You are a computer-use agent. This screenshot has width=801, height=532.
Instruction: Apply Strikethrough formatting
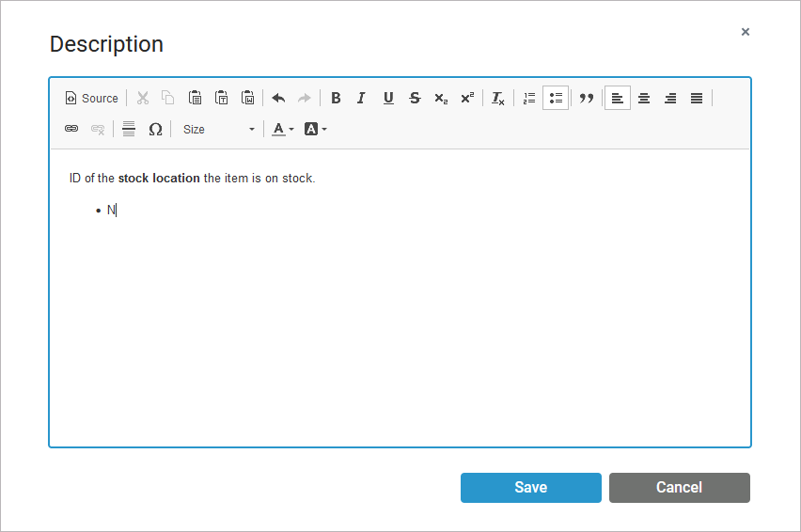415,98
